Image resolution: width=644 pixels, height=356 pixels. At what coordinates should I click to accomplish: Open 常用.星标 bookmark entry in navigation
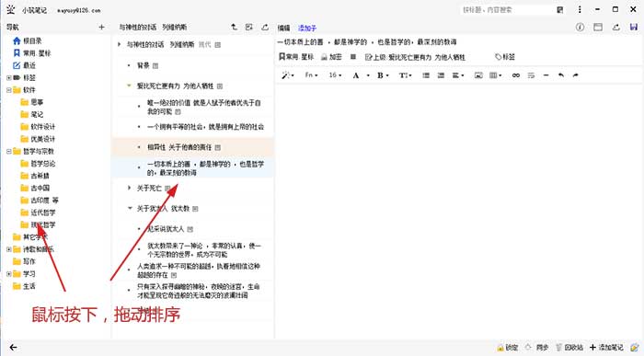point(32,53)
